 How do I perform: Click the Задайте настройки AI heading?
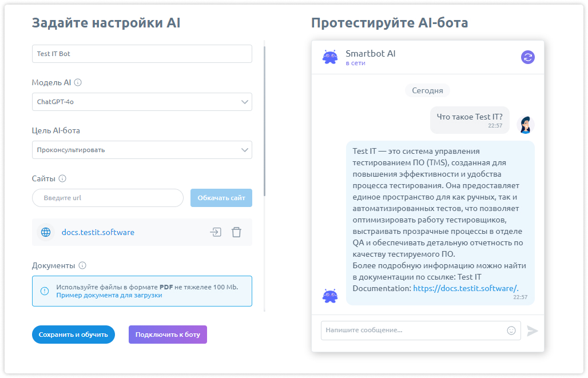coord(106,23)
